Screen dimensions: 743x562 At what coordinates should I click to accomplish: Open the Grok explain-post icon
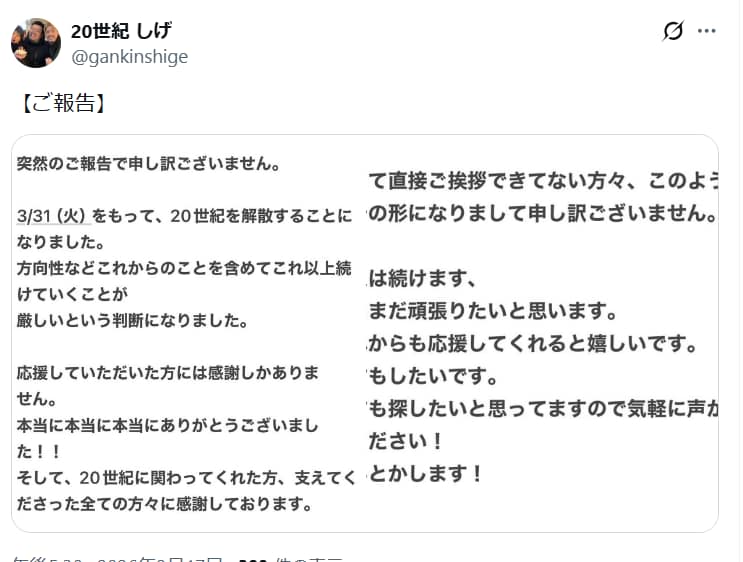click(x=673, y=31)
